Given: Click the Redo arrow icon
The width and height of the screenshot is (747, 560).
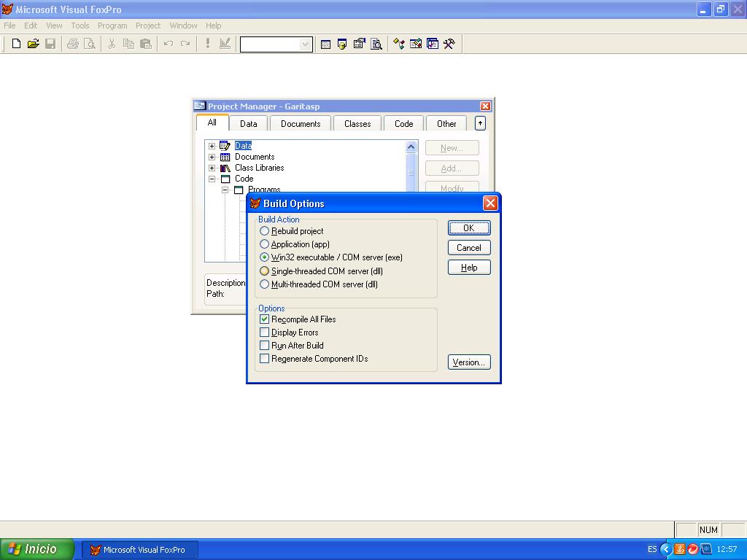Looking at the screenshot, I should (185, 44).
